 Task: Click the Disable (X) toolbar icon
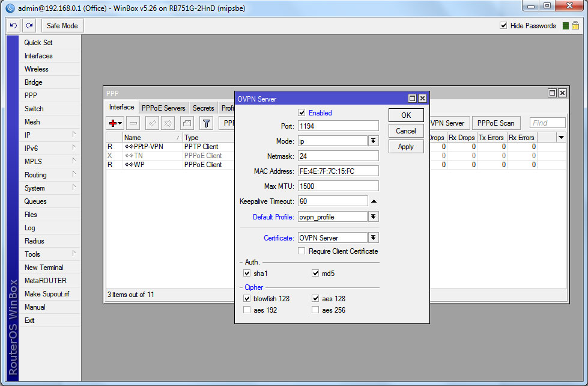[168, 123]
